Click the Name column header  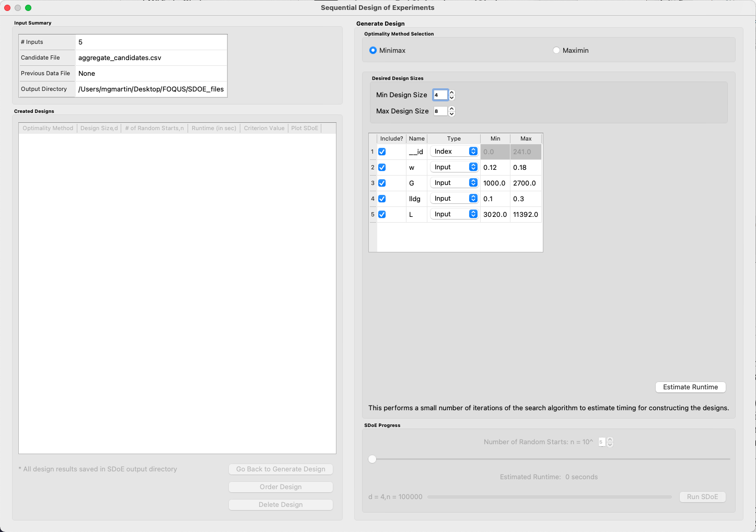(x=416, y=138)
